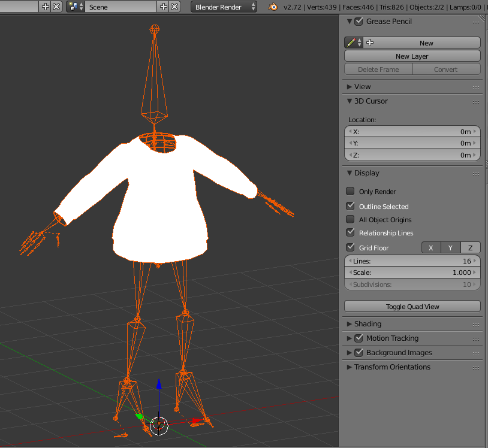Delete scene with the X icon next to Scene

tap(175, 7)
